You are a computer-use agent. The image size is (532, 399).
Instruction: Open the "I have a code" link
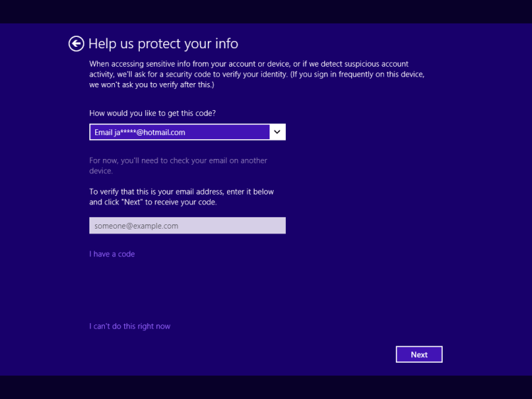(x=112, y=254)
